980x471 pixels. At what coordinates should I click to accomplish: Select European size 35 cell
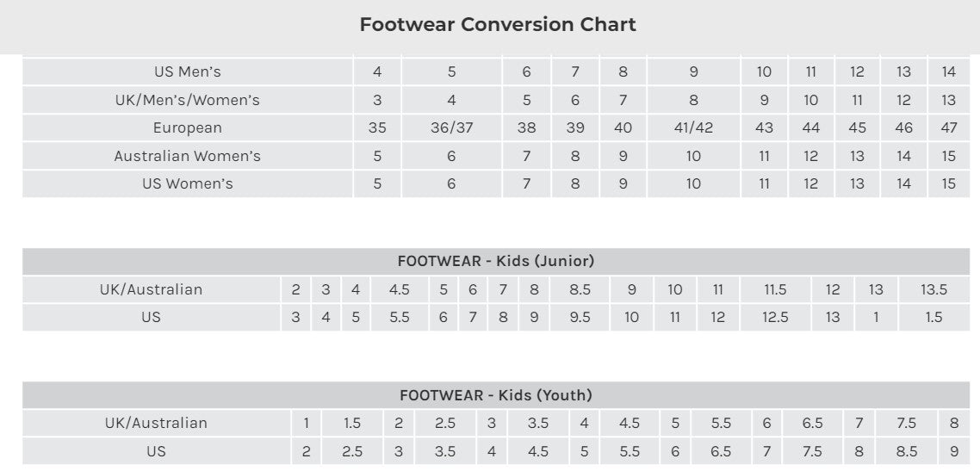coord(377,128)
